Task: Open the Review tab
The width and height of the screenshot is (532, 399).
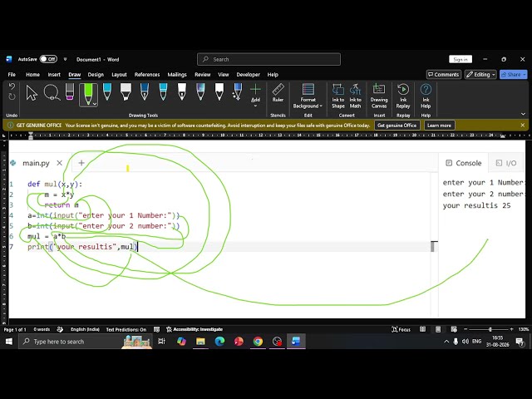Action: click(x=203, y=75)
